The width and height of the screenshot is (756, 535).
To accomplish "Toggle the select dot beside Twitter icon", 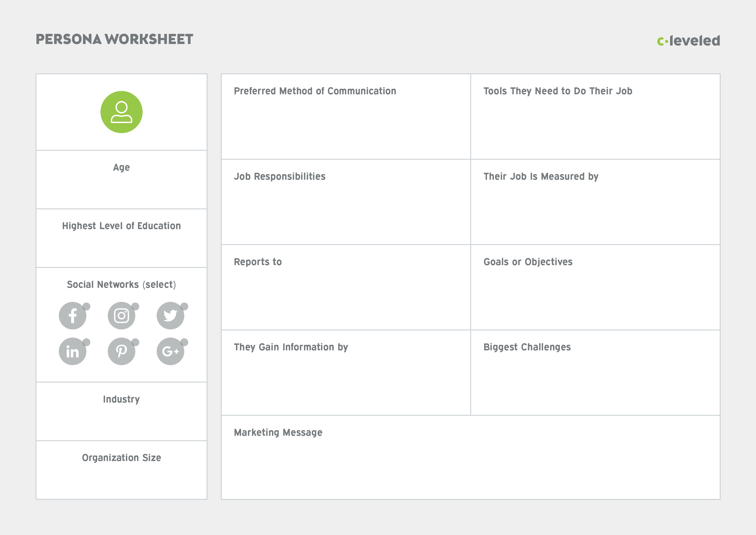I will point(184,306).
